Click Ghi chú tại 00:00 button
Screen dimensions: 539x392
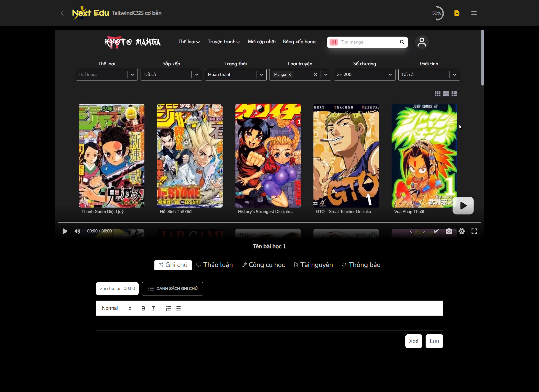pyautogui.click(x=117, y=289)
